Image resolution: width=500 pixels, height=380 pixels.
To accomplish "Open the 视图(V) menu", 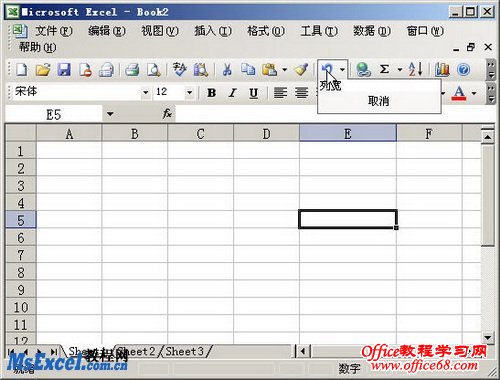I will [x=160, y=31].
